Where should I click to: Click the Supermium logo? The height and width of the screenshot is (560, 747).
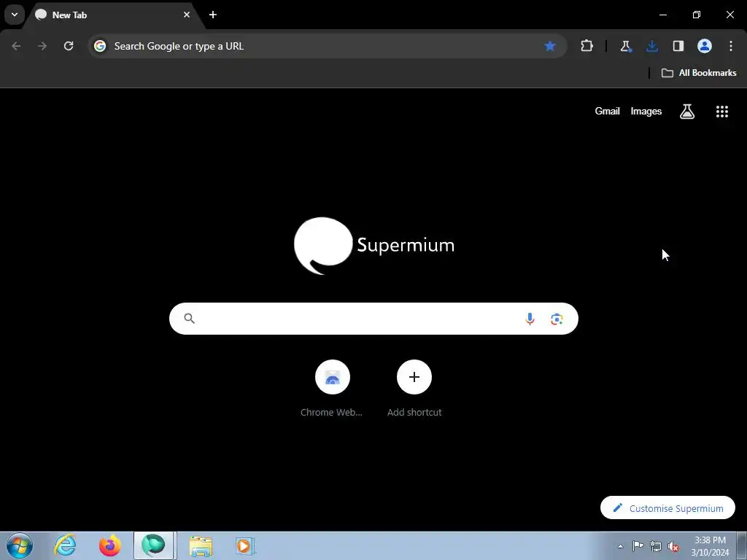[374, 246]
